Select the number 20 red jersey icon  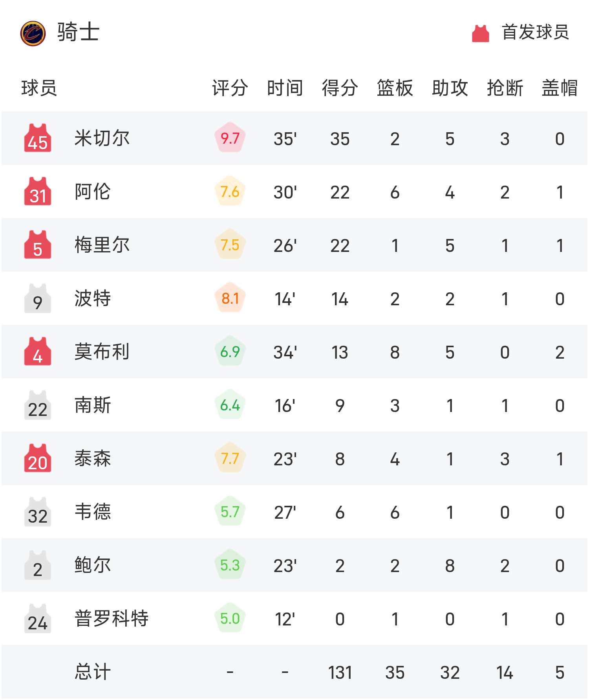click(38, 459)
